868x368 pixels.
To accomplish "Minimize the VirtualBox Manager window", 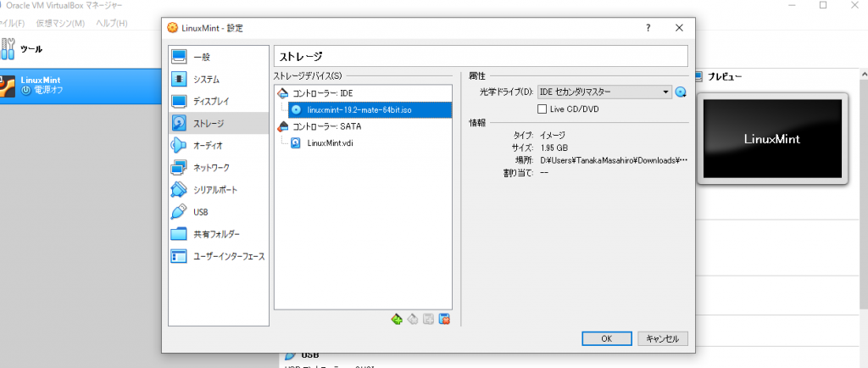I will (793, 5).
